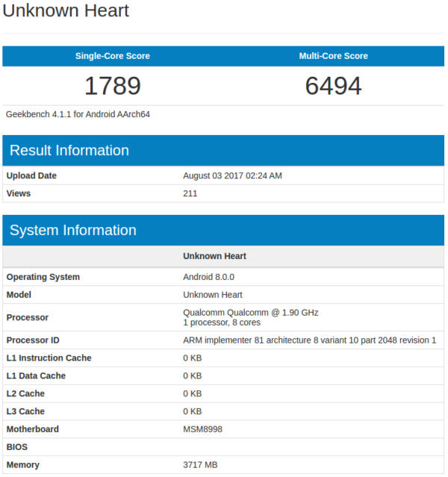
Task: Click the single-core score value 1789
Action: [x=112, y=86]
